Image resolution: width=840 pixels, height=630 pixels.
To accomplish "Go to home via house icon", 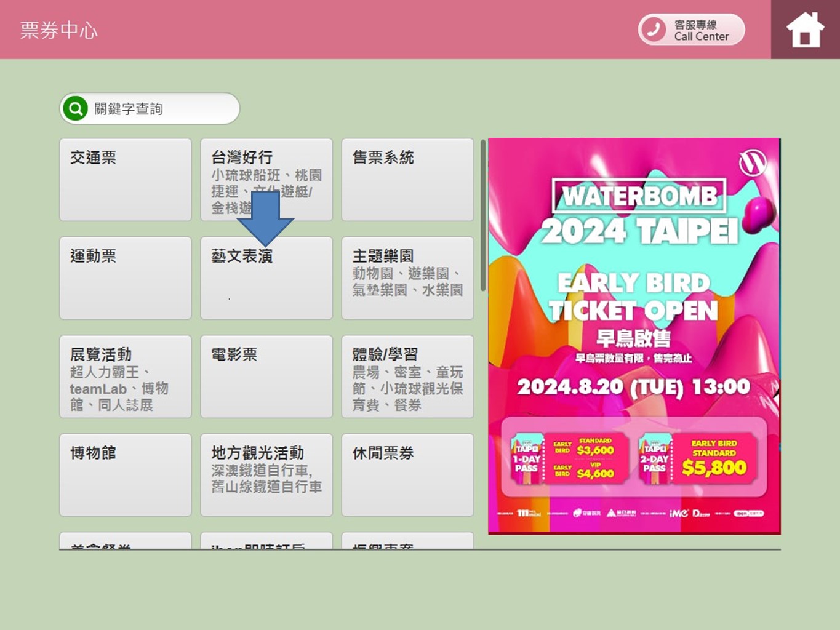I will pyautogui.click(x=805, y=30).
